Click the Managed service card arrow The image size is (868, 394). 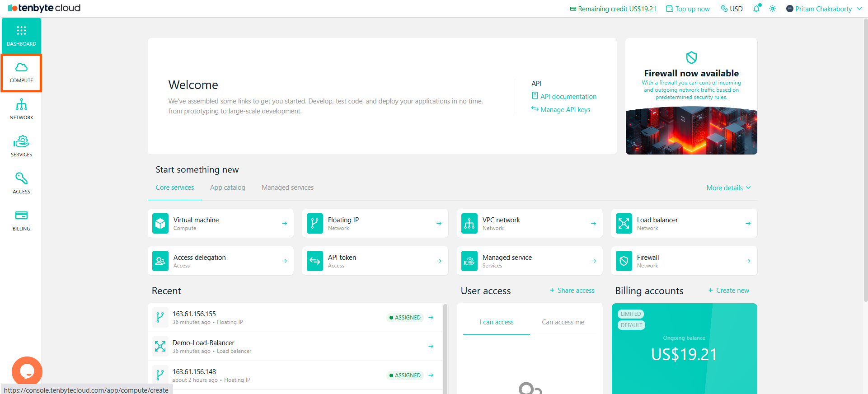coord(593,261)
